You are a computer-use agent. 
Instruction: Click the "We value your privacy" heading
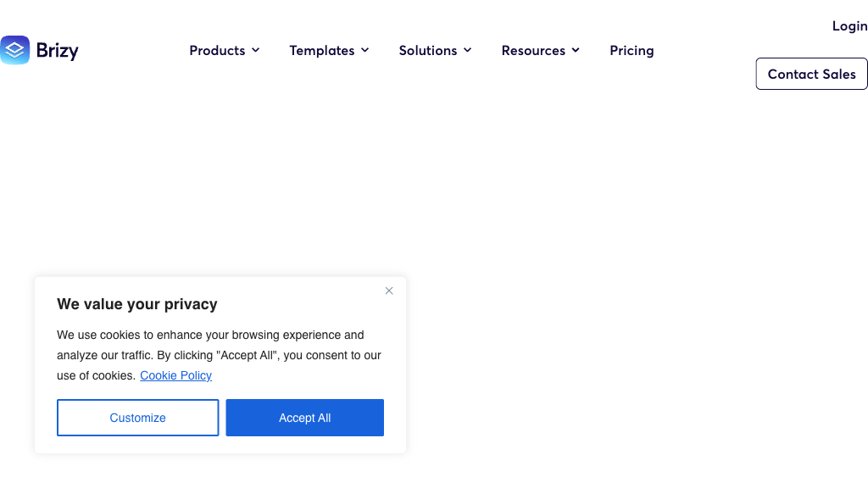(x=137, y=304)
